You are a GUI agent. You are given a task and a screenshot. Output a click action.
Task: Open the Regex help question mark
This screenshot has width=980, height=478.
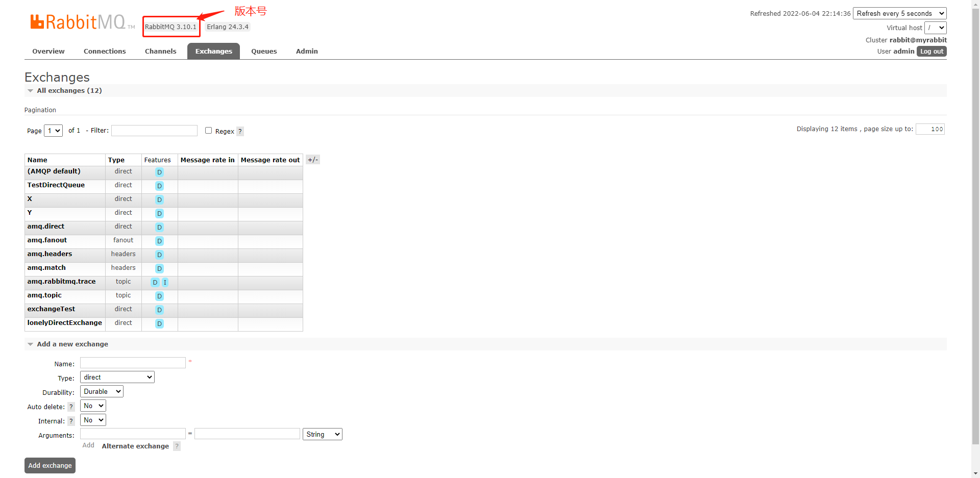pos(240,132)
